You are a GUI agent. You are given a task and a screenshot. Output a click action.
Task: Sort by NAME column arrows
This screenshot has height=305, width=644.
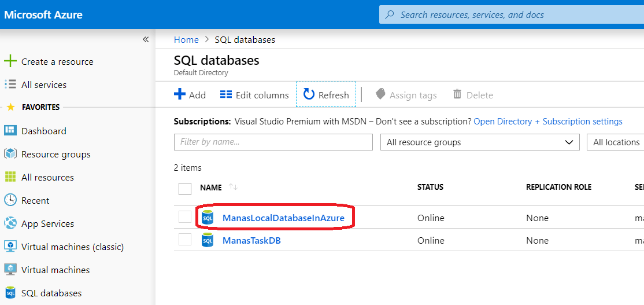[x=234, y=187]
